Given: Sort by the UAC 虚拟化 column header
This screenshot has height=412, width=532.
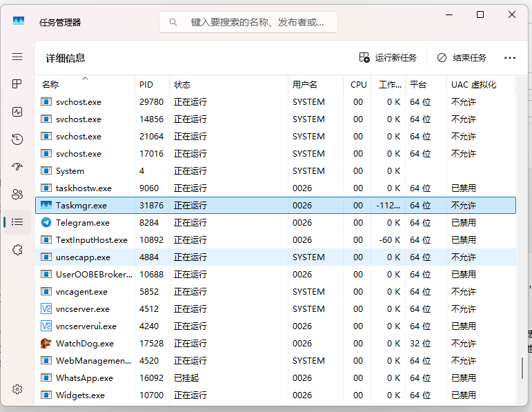Looking at the screenshot, I should (x=473, y=85).
